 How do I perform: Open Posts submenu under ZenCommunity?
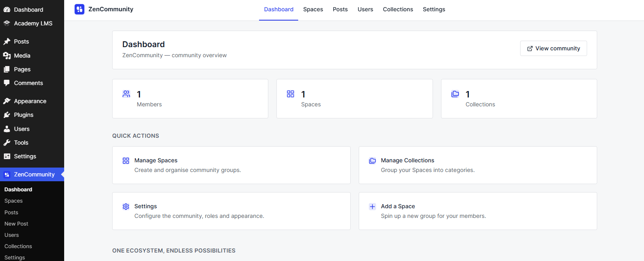(x=11, y=212)
